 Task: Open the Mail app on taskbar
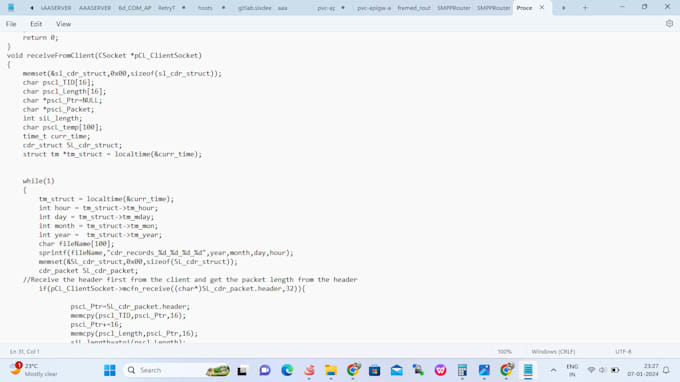(396, 370)
